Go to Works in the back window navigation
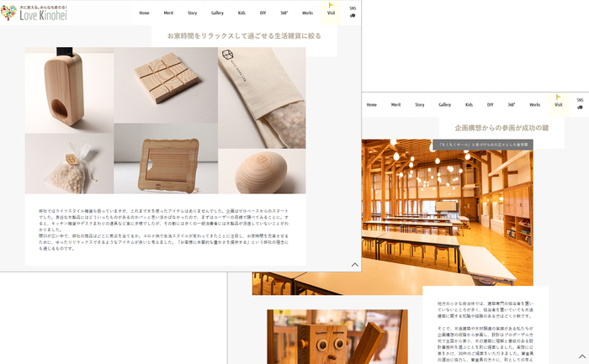 534,105
